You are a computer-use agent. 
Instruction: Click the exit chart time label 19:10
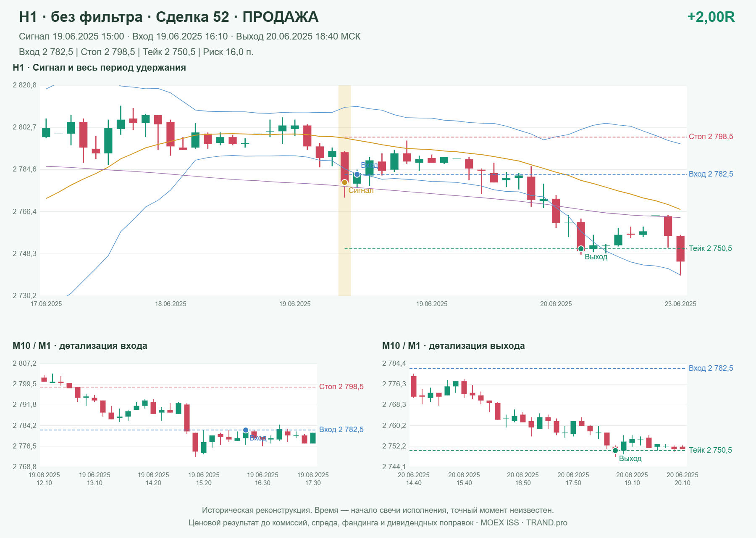[632, 483]
